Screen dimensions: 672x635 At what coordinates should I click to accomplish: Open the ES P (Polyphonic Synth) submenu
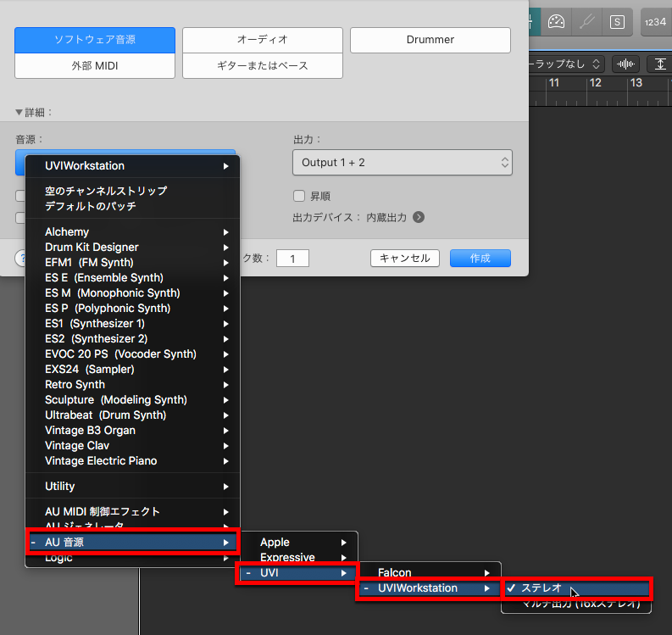[133, 309]
